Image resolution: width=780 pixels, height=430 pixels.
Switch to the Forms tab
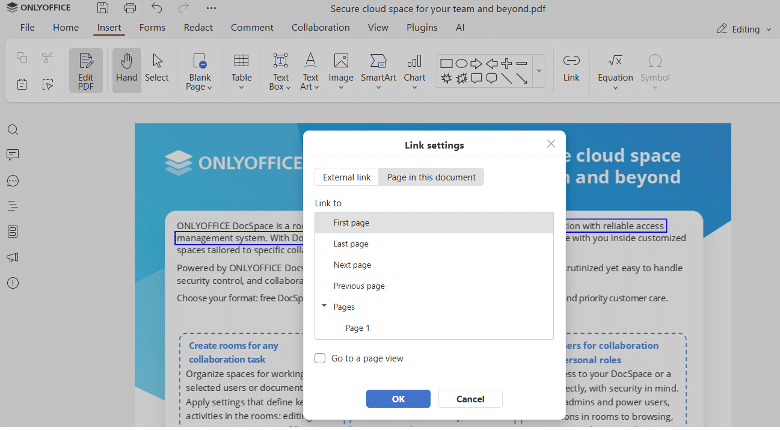click(152, 28)
